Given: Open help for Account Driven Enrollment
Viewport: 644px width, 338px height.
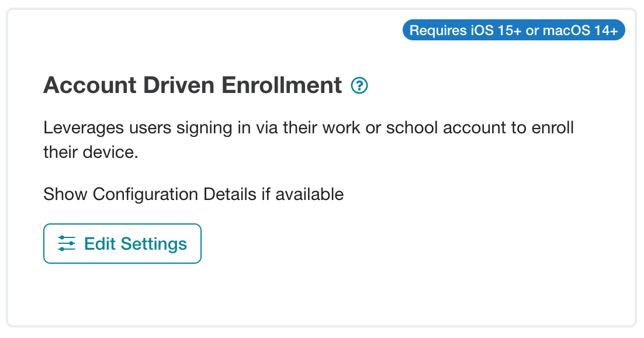Looking at the screenshot, I should 359,85.
